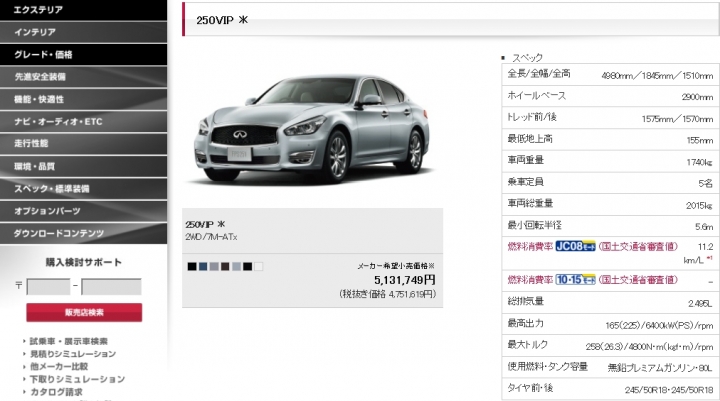The width and height of the screenshot is (720, 401).
Task: Click the red 販売店検索 button
Action: click(84, 312)
